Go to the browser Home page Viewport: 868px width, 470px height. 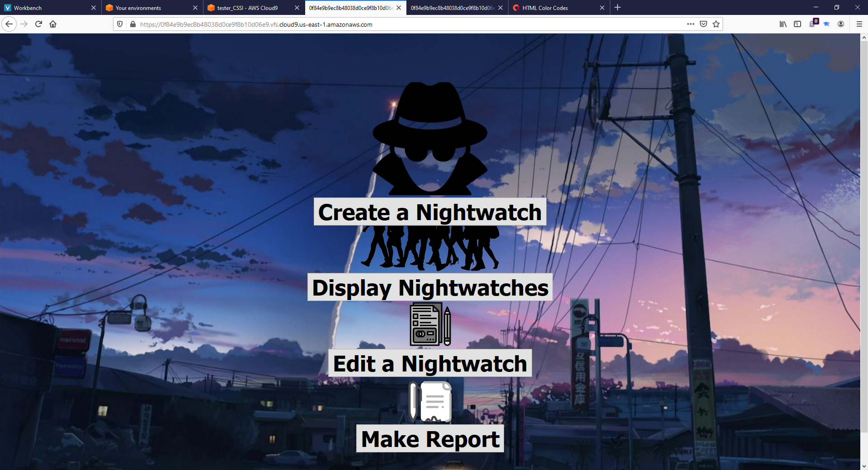click(53, 24)
